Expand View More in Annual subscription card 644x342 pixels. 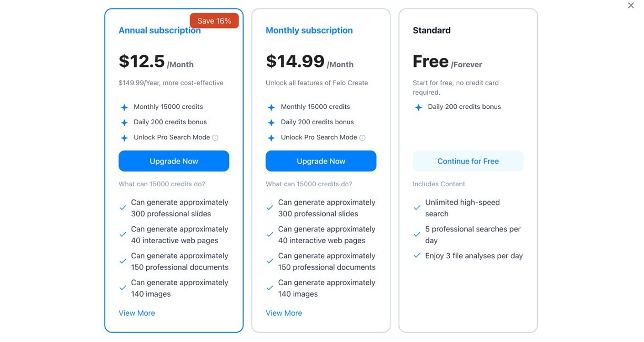(137, 313)
